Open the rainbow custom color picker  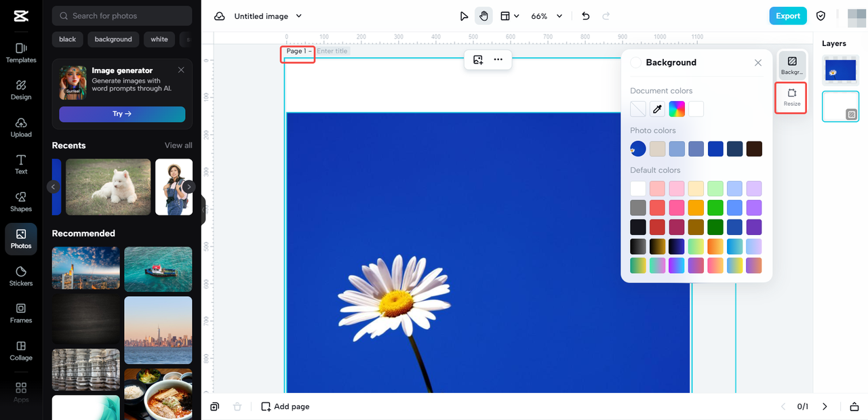click(x=677, y=109)
